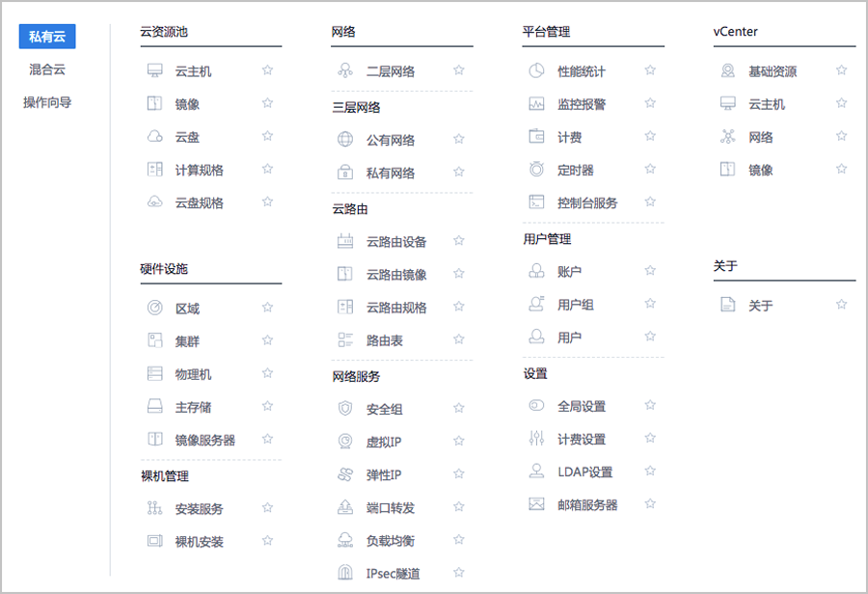Open the 全局设置 link
This screenshot has width=868, height=594.
tap(582, 406)
